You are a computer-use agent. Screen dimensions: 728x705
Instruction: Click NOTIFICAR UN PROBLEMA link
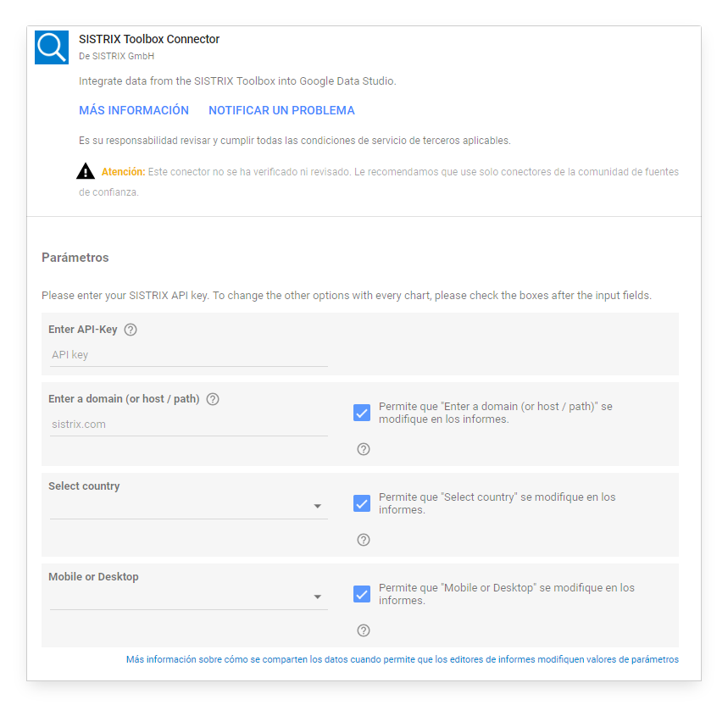[281, 111]
